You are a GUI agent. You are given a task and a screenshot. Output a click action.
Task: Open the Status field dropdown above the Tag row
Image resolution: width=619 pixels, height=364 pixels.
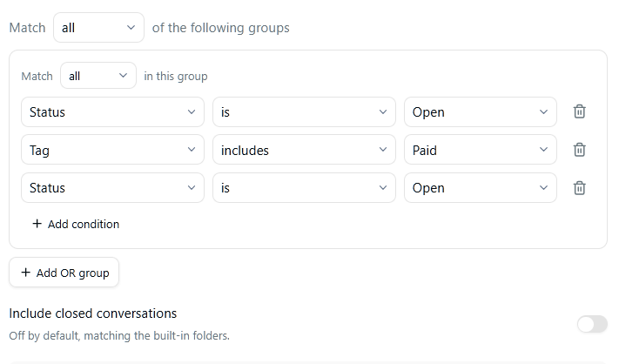click(112, 111)
